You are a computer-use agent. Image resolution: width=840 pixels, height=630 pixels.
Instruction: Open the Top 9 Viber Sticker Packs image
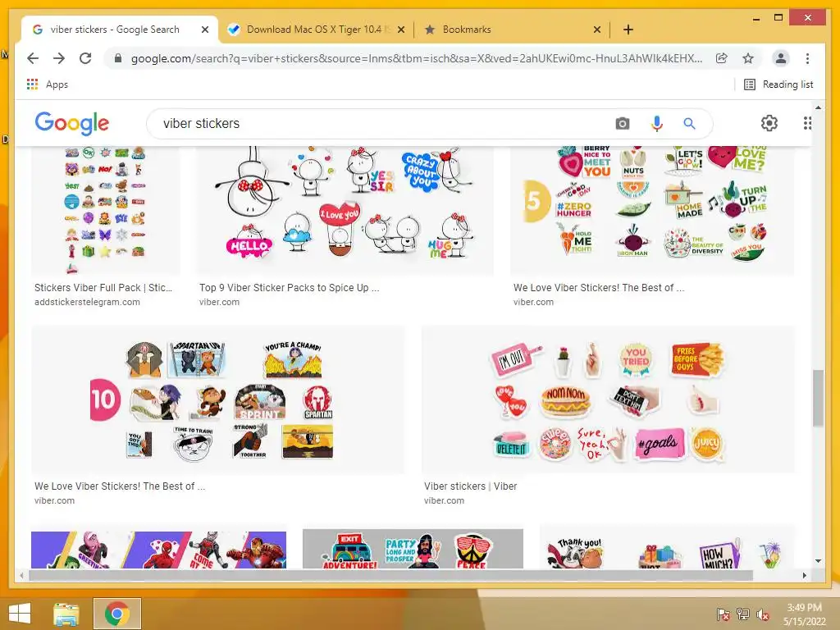[345, 211]
